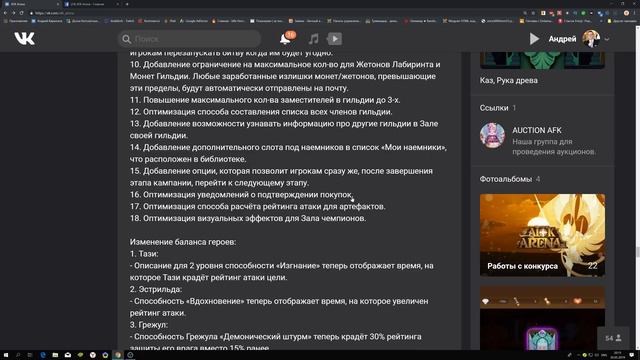Viewport: 640px width, 360px height.
Task: Click the text '2. Эстрильда:'
Action: (156, 289)
